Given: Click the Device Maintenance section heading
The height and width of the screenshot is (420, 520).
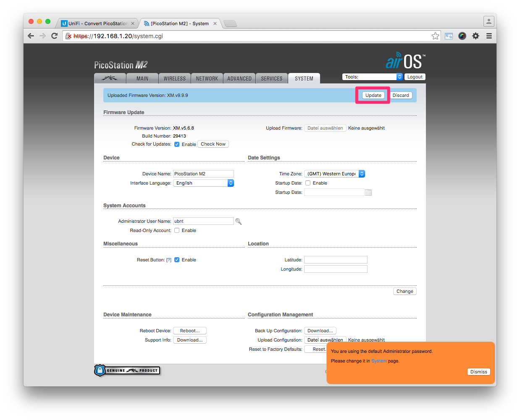Looking at the screenshot, I should [127, 315].
